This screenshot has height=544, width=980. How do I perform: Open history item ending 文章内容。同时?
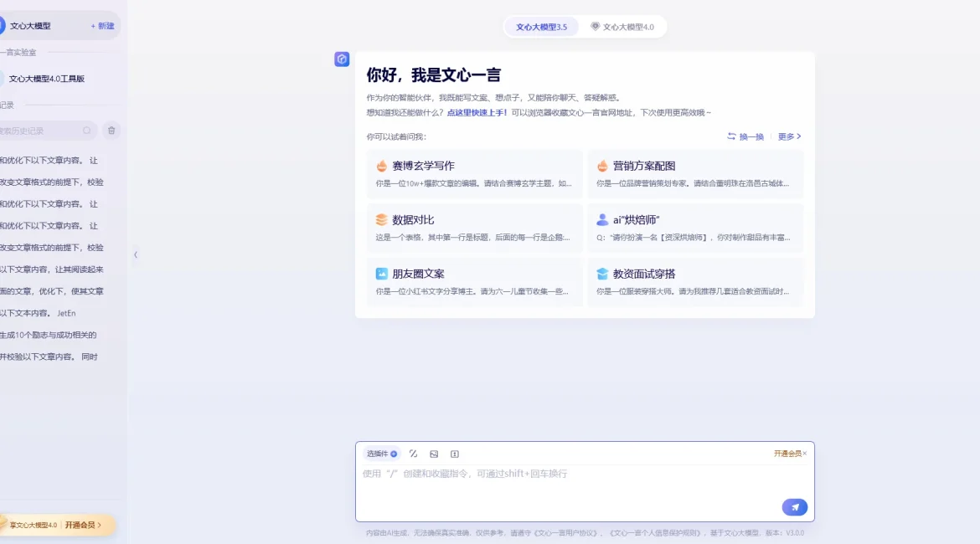49,357
